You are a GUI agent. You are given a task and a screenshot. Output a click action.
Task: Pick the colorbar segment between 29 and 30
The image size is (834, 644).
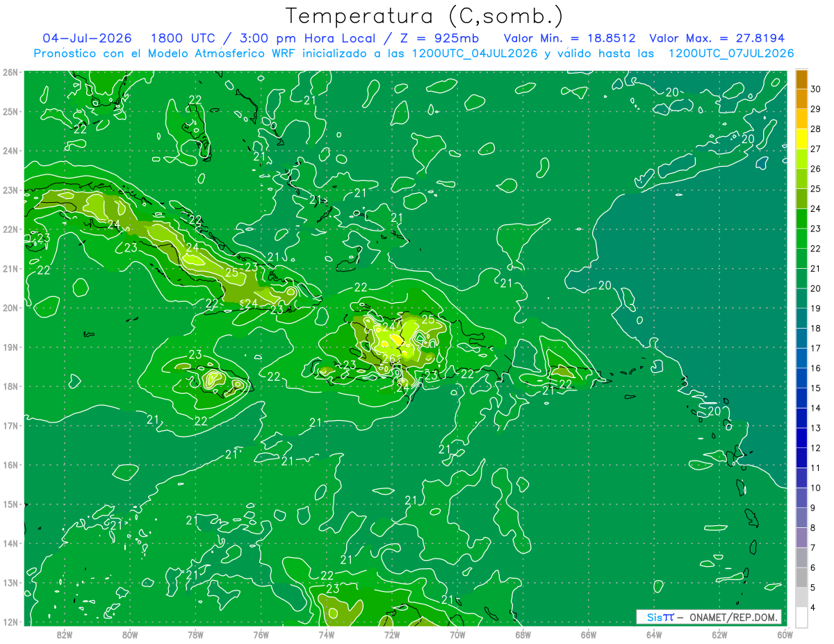801,99
